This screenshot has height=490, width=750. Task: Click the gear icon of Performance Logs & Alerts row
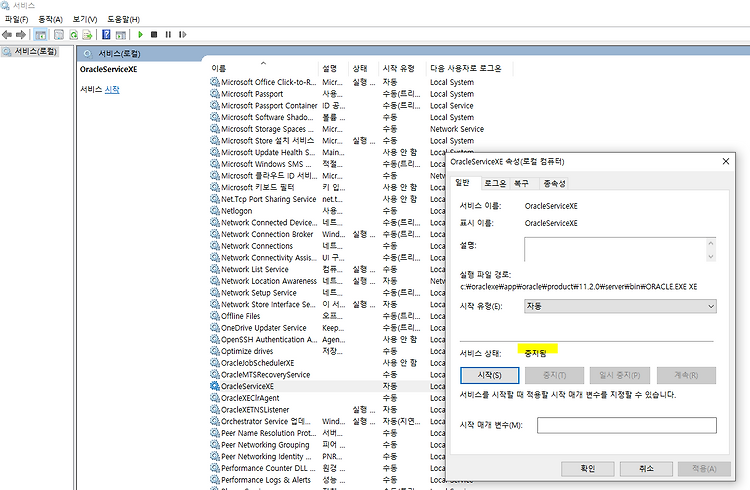click(214, 479)
